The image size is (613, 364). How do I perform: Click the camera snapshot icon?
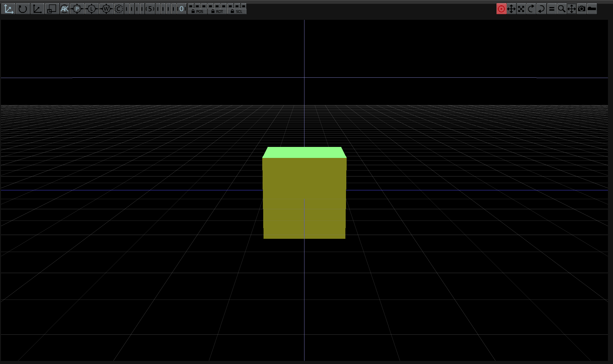[582, 9]
